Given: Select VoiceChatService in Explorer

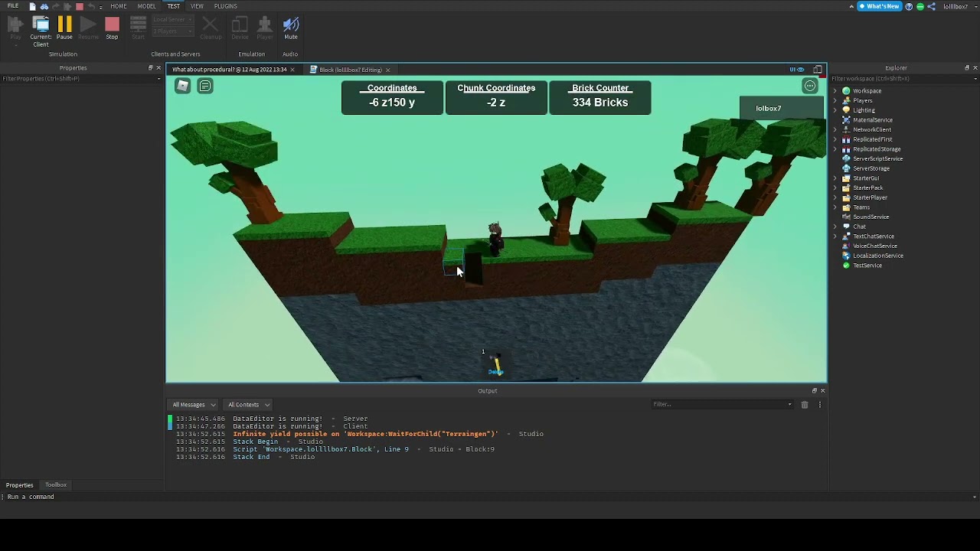Looking at the screenshot, I should (874, 246).
